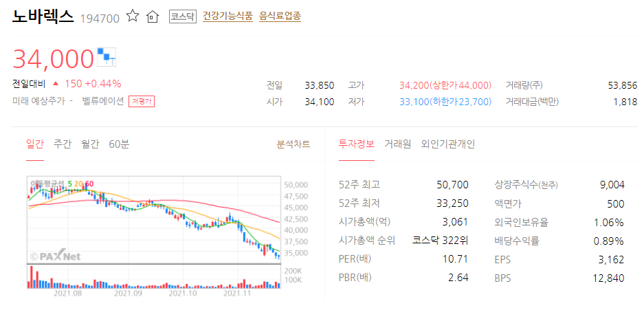Click the change value 150 +0.44%
Viewport: 644px width, 310px height.
(x=93, y=84)
